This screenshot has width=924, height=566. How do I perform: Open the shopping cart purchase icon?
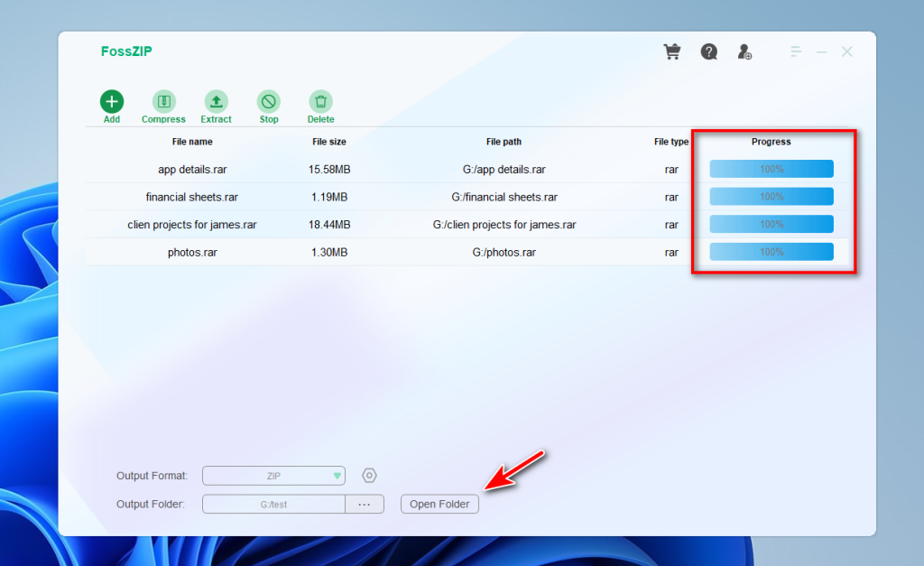(672, 52)
